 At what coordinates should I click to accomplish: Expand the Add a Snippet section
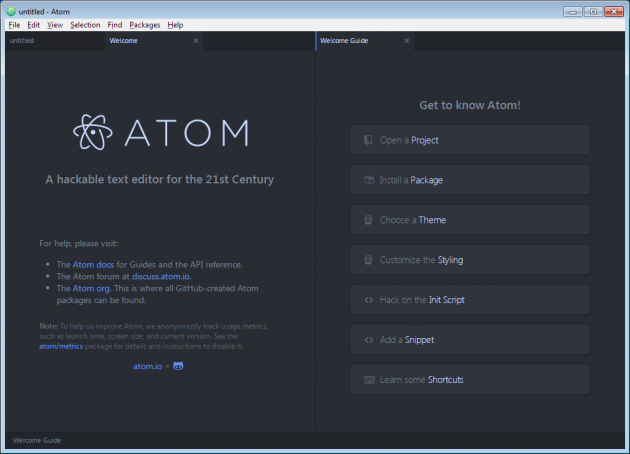(x=470, y=339)
